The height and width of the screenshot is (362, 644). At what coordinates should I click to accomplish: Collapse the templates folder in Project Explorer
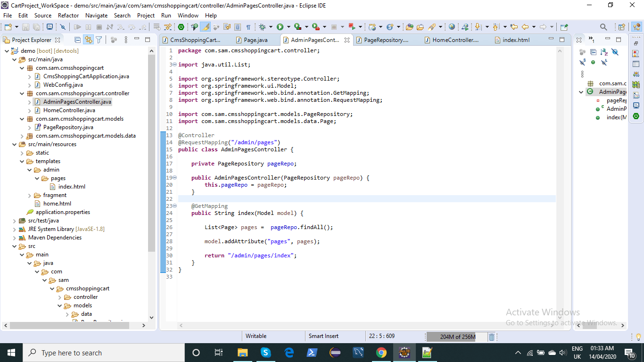point(22,161)
